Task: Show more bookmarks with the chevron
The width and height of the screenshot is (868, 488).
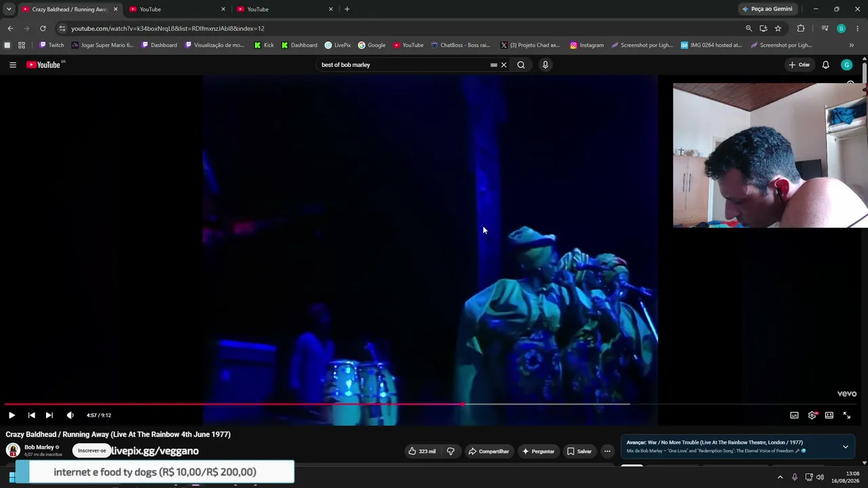Action: (x=852, y=45)
